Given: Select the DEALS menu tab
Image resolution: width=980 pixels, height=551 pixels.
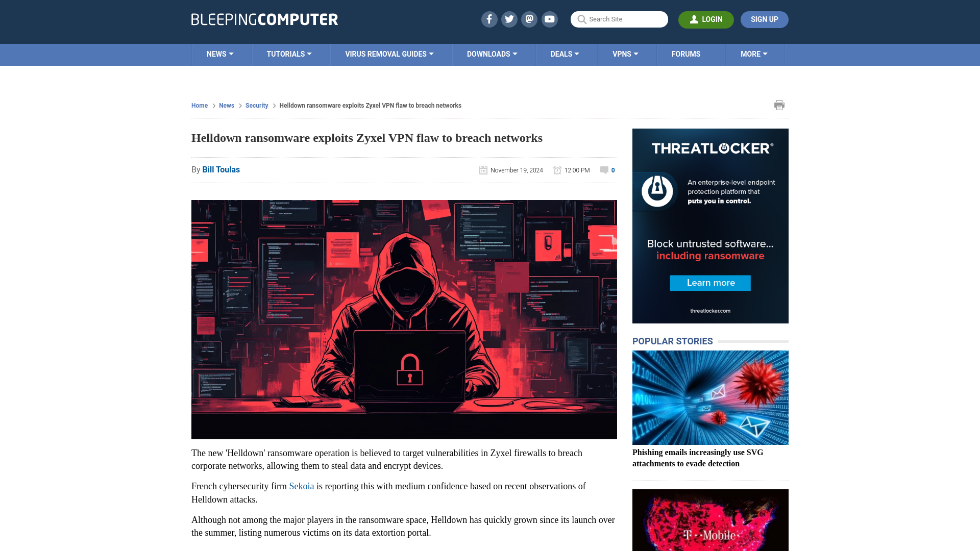Looking at the screenshot, I should click(564, 54).
